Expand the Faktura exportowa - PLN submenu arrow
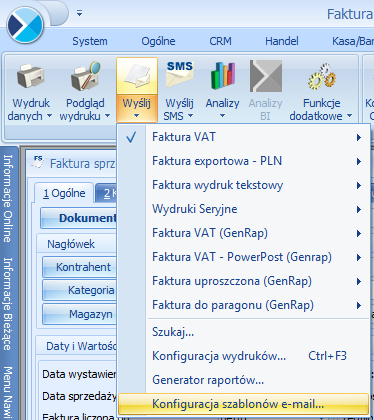The image size is (374, 420). 359,161
